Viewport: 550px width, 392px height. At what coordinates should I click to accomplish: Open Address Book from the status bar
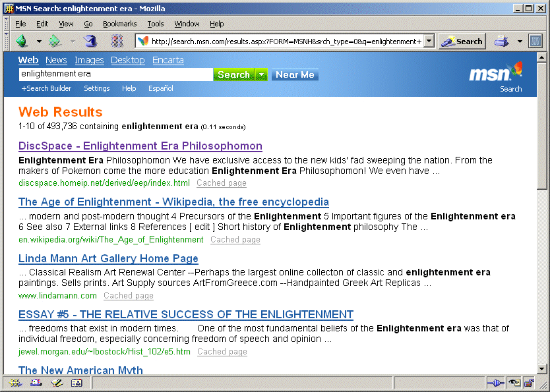pyautogui.click(x=76, y=383)
